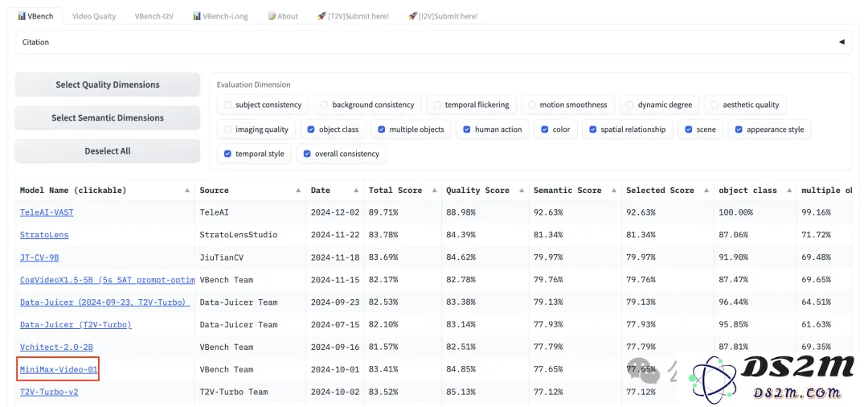
Task: Expand the Citation section arrow
Action: [841, 42]
